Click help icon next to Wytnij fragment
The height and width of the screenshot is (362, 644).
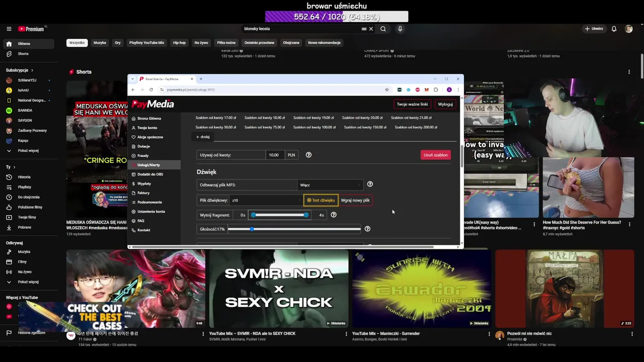334,215
